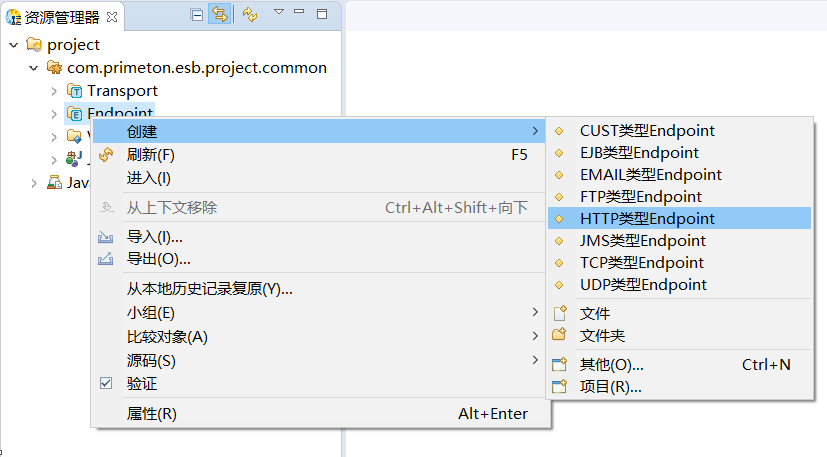This screenshot has width=827, height=457.
Task: Choose 刷新(F) in the context menu
Action: [x=151, y=155]
